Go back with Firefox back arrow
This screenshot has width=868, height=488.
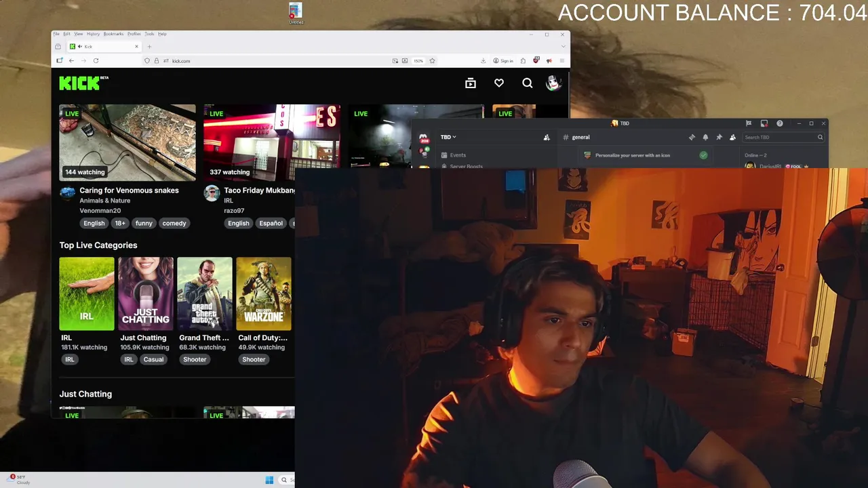click(71, 61)
